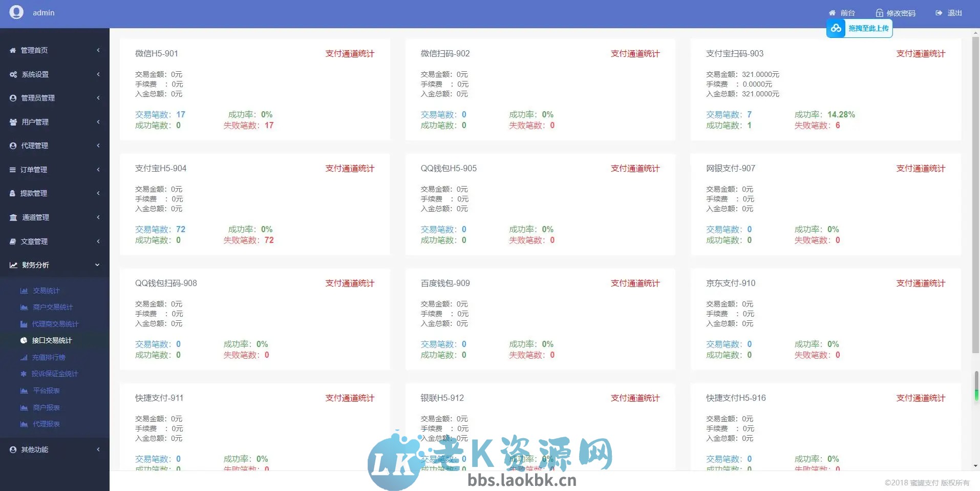Screen dimensions: 980x491
Task: Click the 用户管理 users icon
Action: coord(13,122)
